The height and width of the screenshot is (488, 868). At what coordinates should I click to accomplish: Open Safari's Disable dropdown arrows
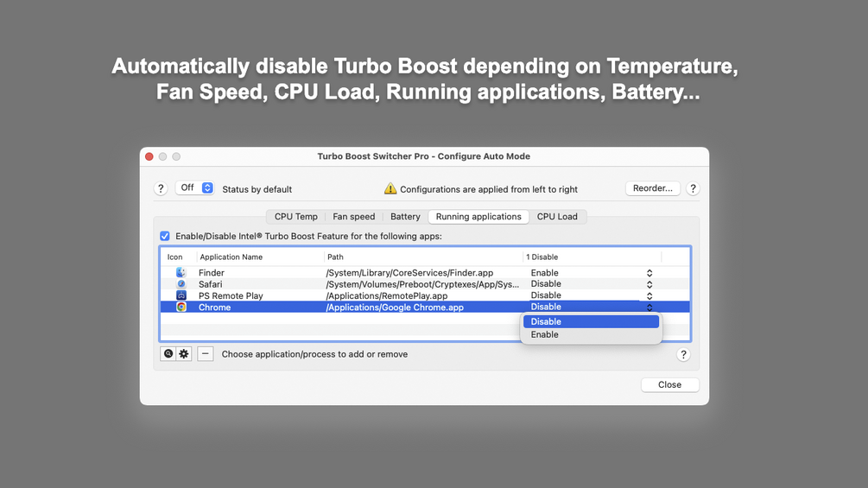(649, 284)
